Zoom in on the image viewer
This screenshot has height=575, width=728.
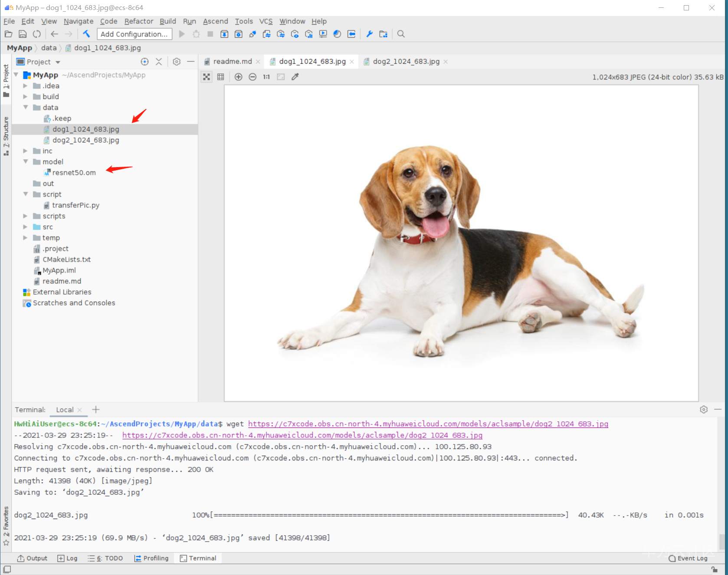[238, 77]
